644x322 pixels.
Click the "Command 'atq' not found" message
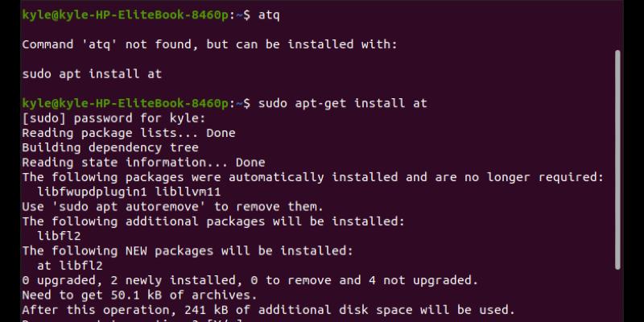(x=209, y=44)
